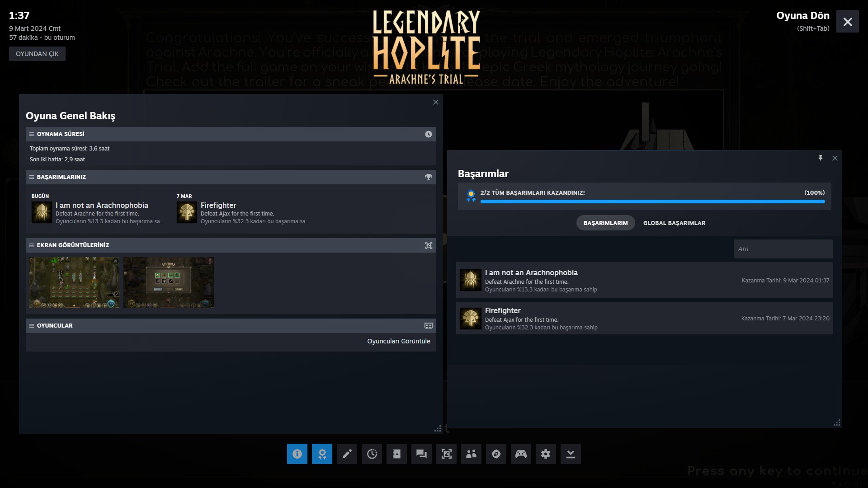Image resolution: width=868 pixels, height=488 pixels.
Task: Click the OYUNDAN ÇIK button
Action: coord(37,54)
